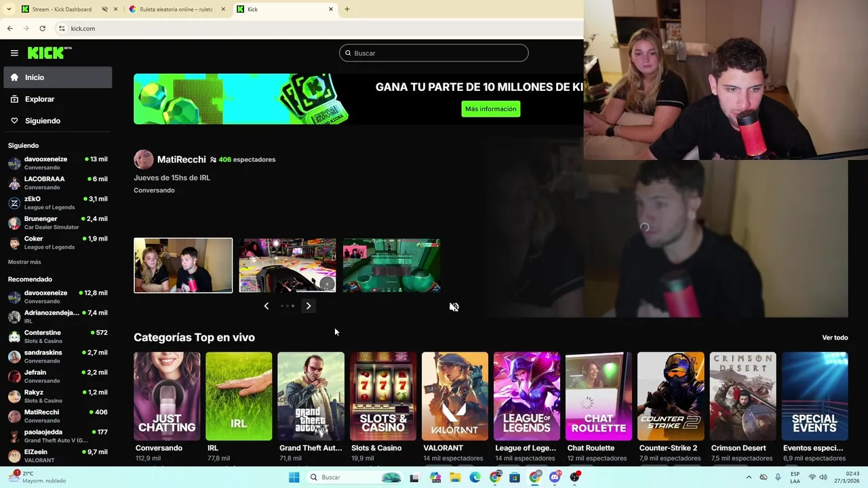The width and height of the screenshot is (868, 488).
Task: Open the tab search dropdown arrow
Action: (8, 9)
